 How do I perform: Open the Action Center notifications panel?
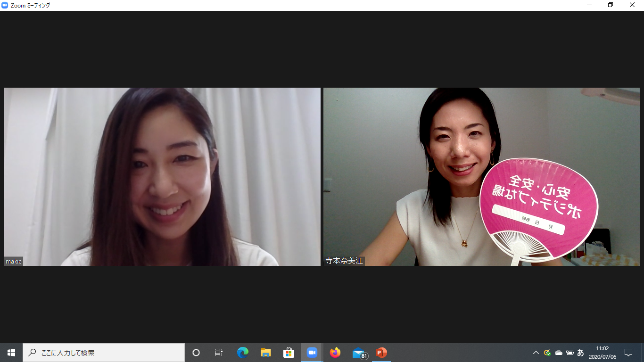pyautogui.click(x=628, y=353)
